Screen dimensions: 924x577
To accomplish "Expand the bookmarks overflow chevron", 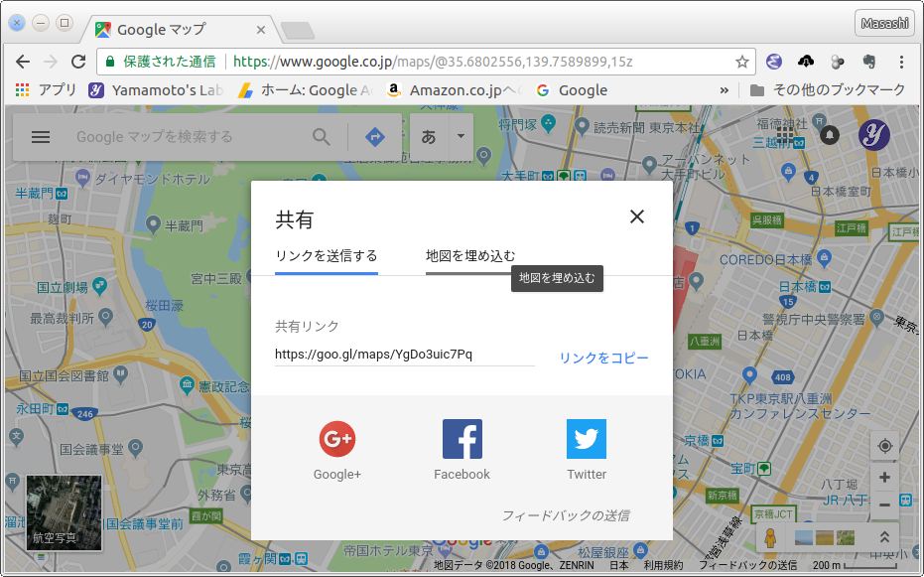I will 725,90.
